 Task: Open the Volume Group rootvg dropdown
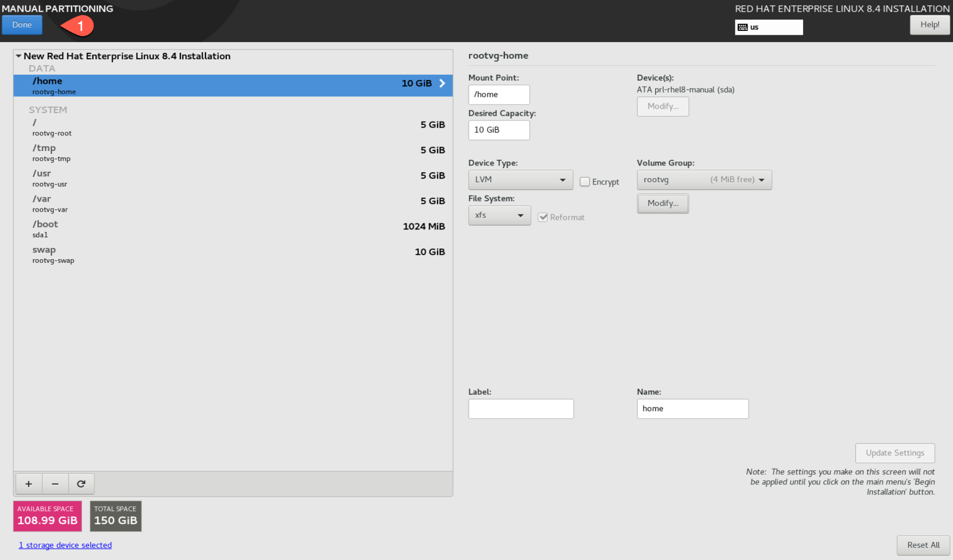(704, 180)
